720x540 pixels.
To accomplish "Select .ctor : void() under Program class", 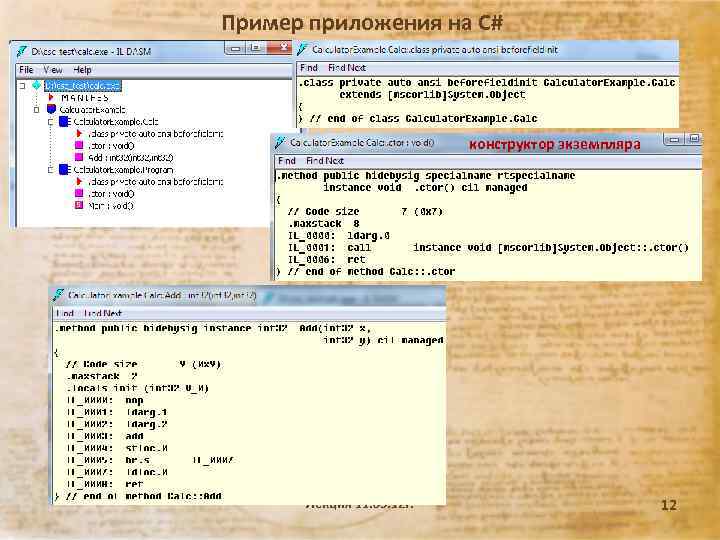I will pos(111,194).
